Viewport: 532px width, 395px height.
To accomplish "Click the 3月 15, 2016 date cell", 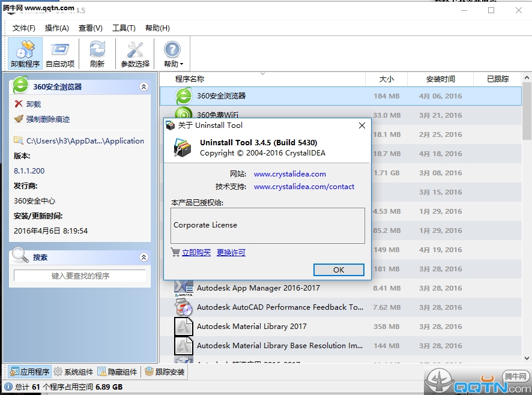I will (440, 192).
